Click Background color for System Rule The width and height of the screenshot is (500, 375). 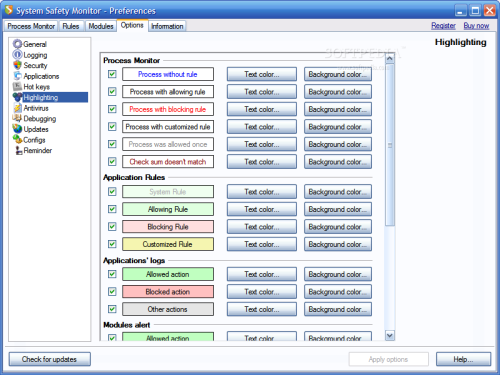(x=338, y=192)
